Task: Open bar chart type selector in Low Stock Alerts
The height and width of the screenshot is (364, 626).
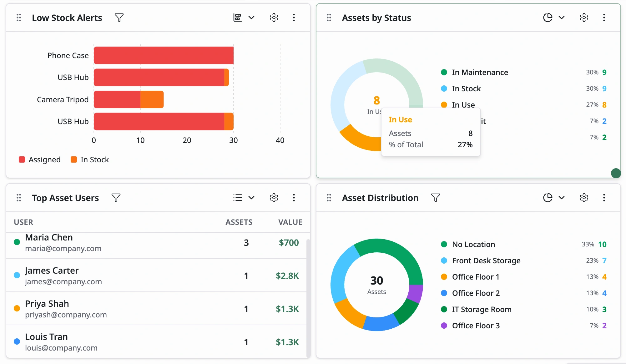Action: coord(238,18)
